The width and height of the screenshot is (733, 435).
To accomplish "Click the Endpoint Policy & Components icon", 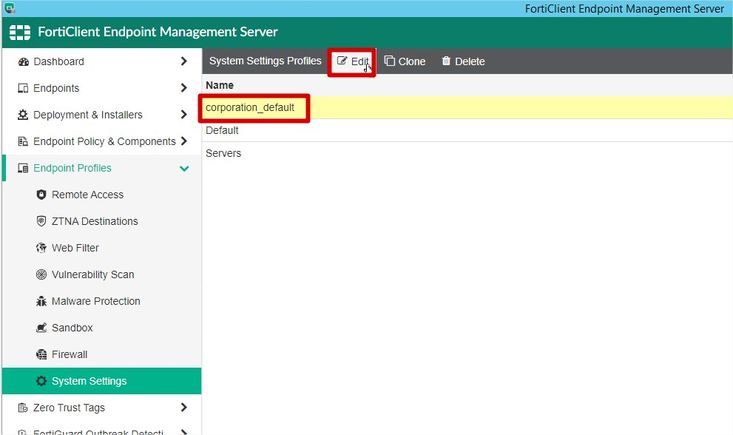I will 23,142.
